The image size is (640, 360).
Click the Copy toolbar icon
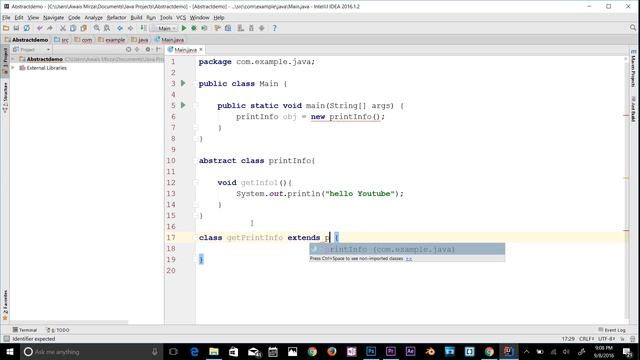coord(73,28)
